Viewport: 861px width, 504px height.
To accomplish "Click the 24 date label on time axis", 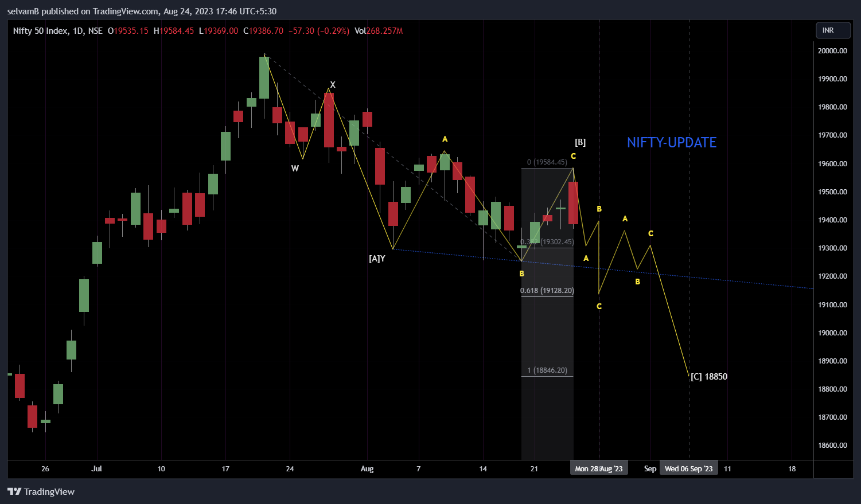I will tap(290, 468).
